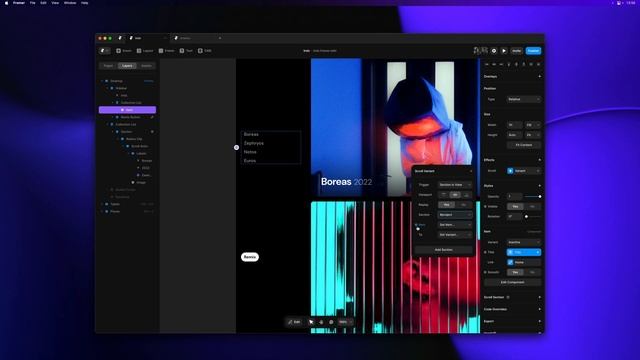Expand the Phone breakpoint layer
Image resolution: width=640 pixels, height=360 pixels.
(102, 211)
